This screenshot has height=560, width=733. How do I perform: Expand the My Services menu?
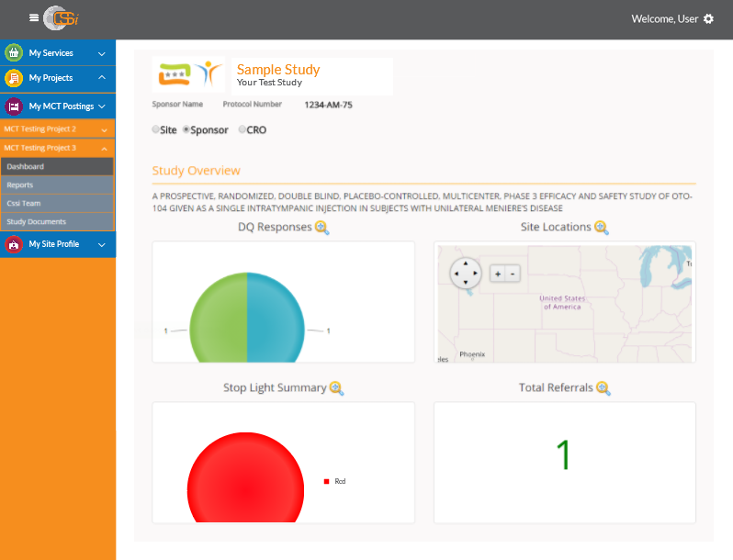coord(58,52)
